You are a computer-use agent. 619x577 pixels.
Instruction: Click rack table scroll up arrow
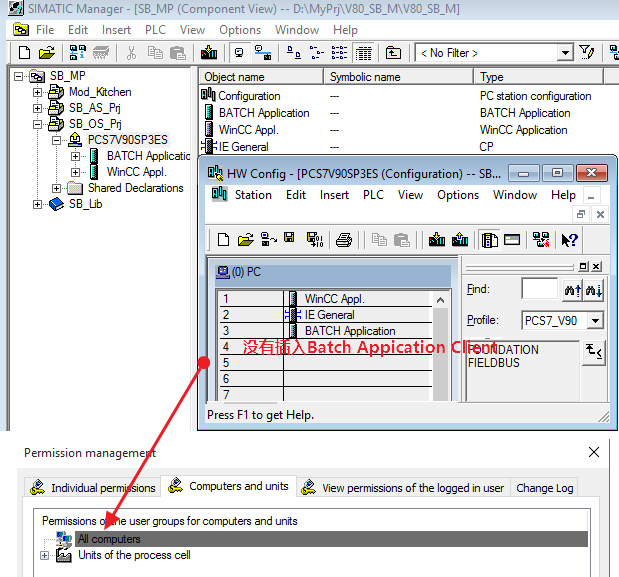[x=441, y=300]
